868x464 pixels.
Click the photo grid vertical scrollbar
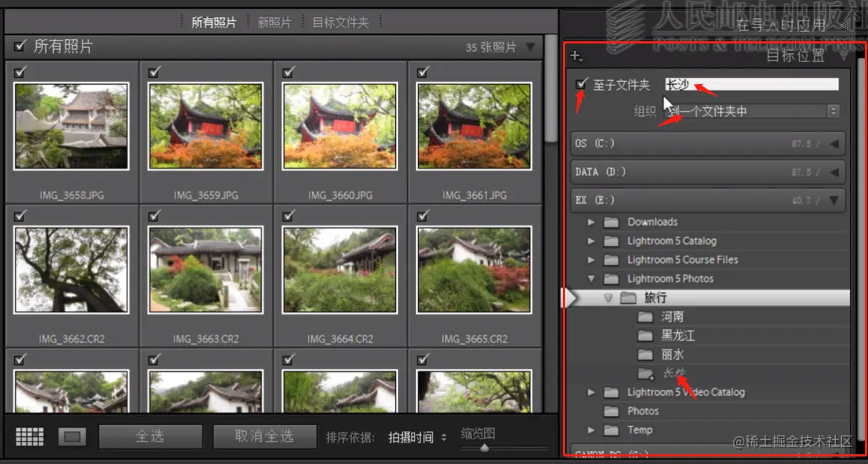(x=550, y=88)
